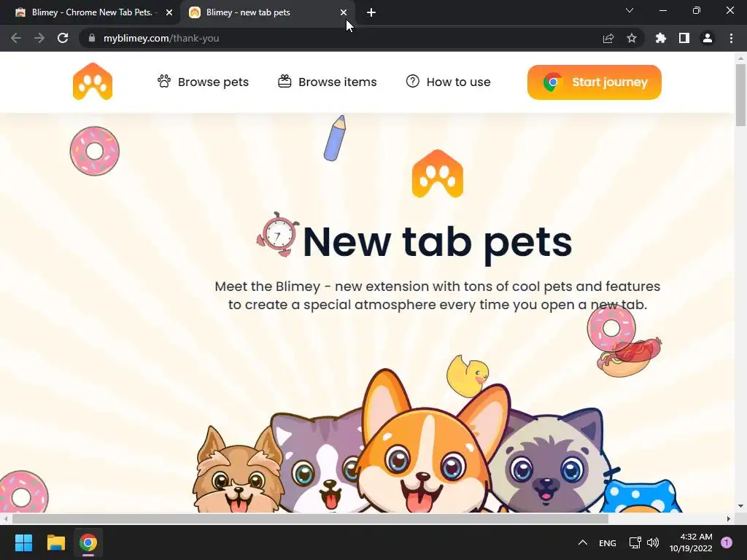
Task: View site information lock icon
Action: (92, 38)
